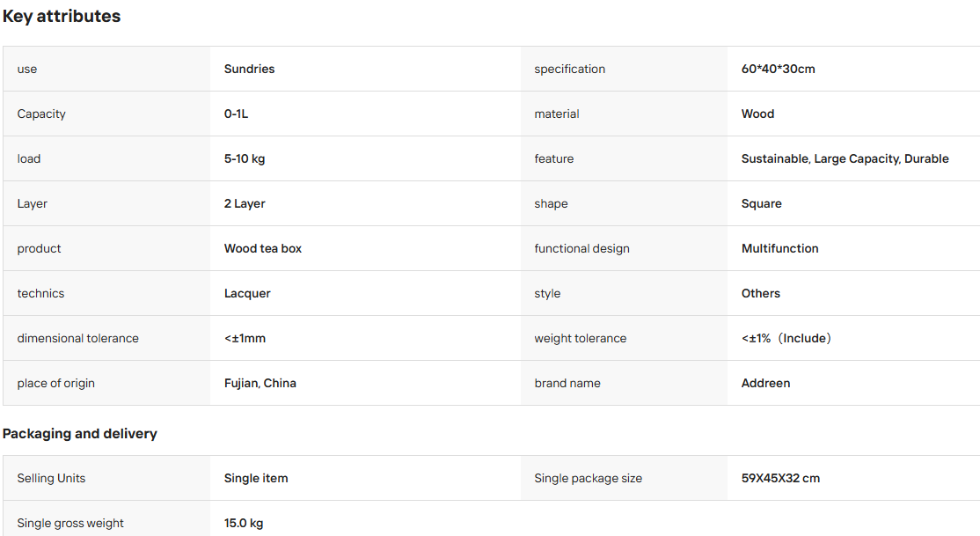Select the 0-1L capacity value
This screenshot has height=536, width=980.
coord(237,114)
